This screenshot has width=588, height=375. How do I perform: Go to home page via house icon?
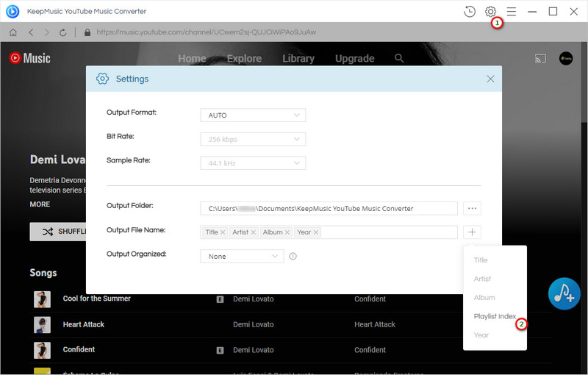[x=13, y=32]
